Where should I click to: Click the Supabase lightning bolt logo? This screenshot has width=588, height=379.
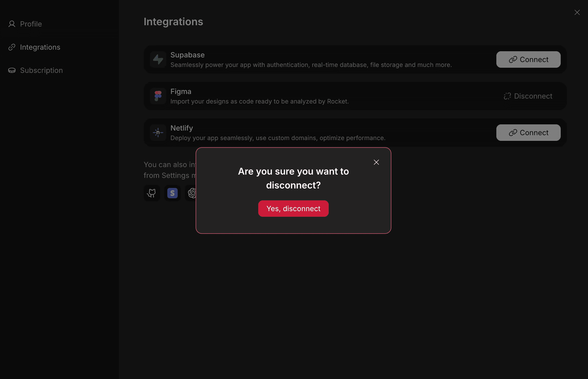pyautogui.click(x=158, y=59)
